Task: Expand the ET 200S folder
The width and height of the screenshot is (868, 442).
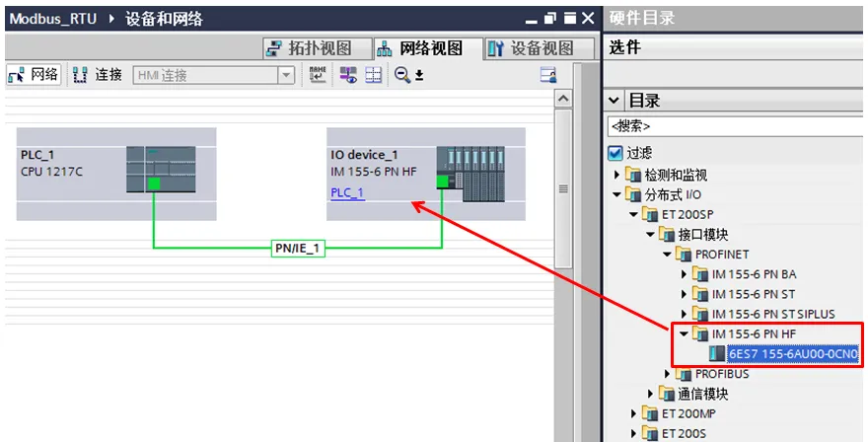Action: click(634, 434)
